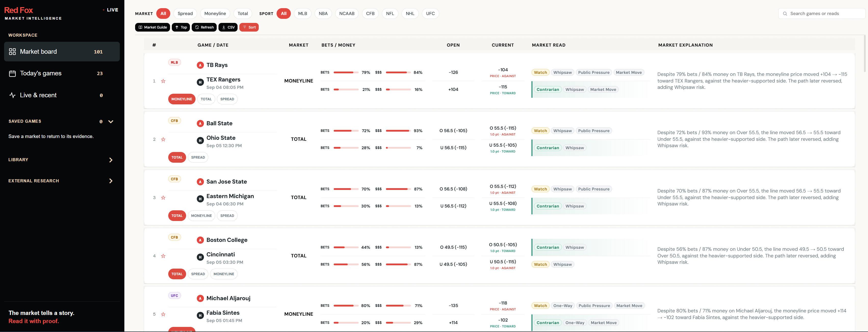Select Moneyline tab under TEX Rangers
This screenshot has height=332, width=868.
pos(182,99)
